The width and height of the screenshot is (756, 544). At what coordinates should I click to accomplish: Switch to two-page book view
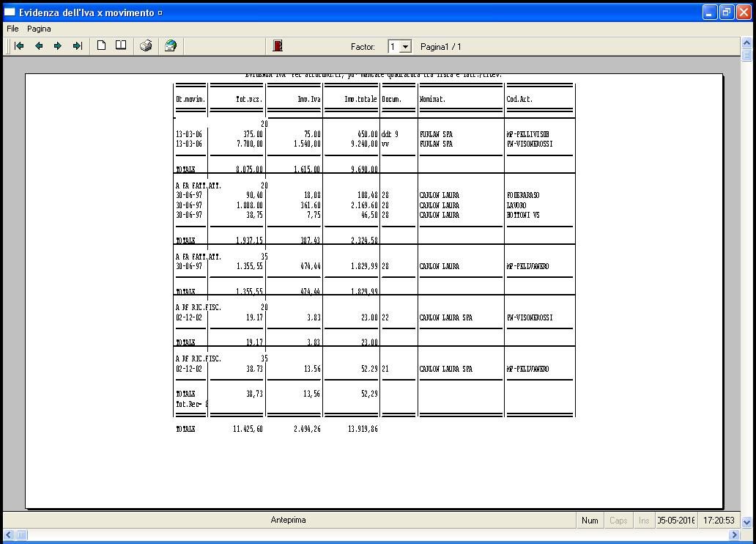(121, 46)
